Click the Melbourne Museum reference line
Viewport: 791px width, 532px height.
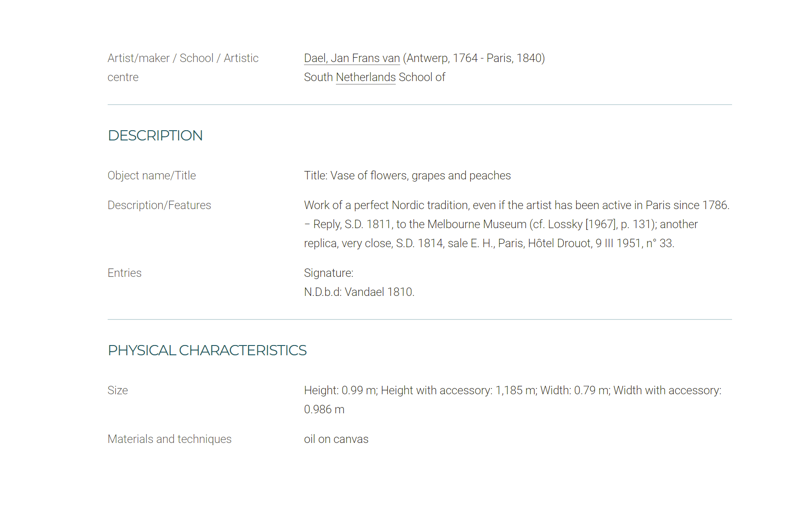pos(501,224)
